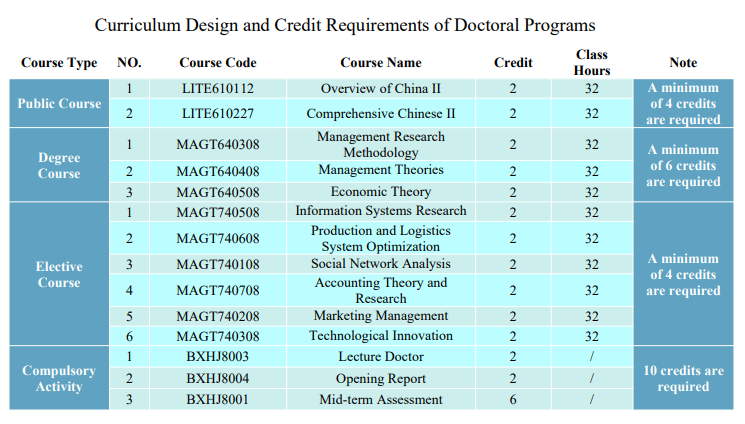Viewport: 745px width, 424px height.
Task: Click course code LITE610112
Action: click(217, 90)
